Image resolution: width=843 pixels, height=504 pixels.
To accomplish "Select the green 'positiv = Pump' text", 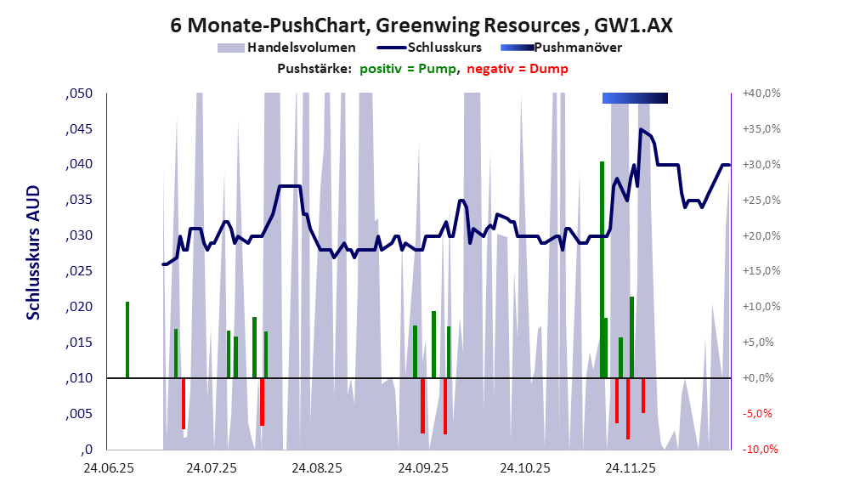I will pos(409,69).
